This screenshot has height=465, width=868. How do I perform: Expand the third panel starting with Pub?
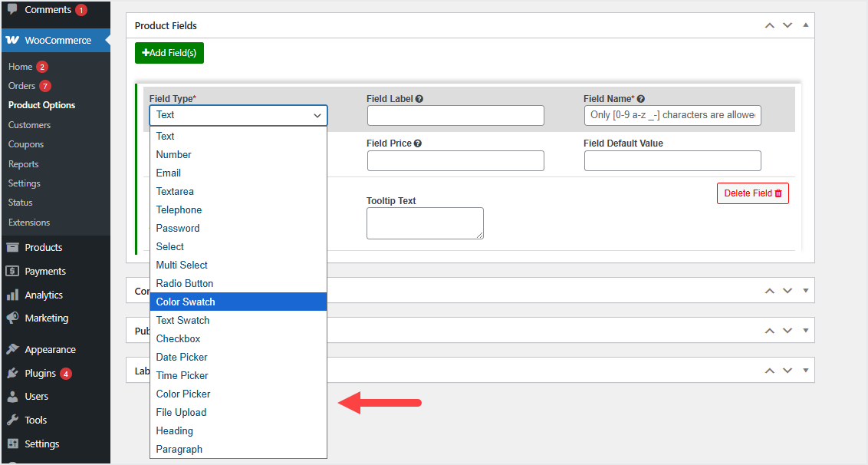tap(805, 330)
